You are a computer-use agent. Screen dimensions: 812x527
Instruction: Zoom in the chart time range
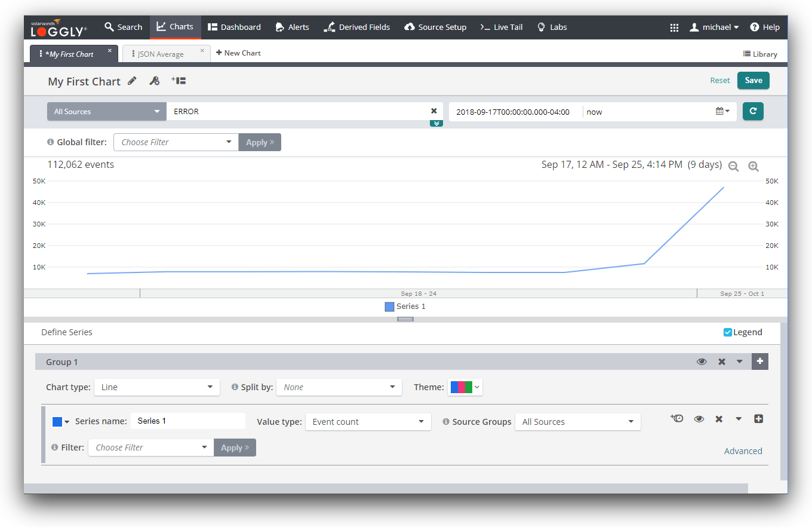coord(753,167)
